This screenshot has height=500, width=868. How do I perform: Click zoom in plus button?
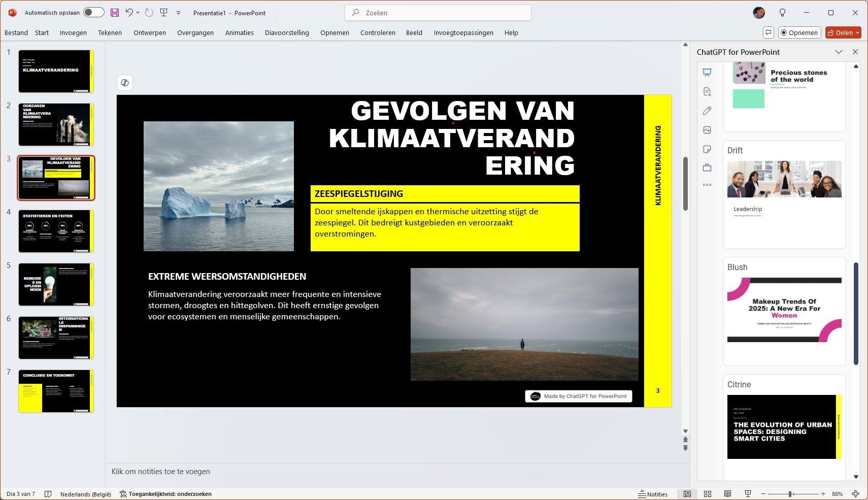click(823, 494)
